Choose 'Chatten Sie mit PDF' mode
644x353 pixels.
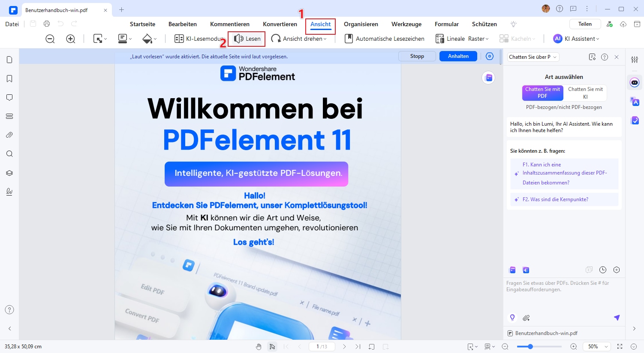[542, 93]
